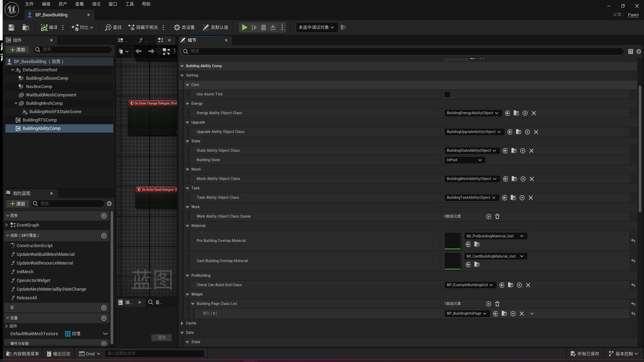Expand the Cache section

(x=183, y=323)
